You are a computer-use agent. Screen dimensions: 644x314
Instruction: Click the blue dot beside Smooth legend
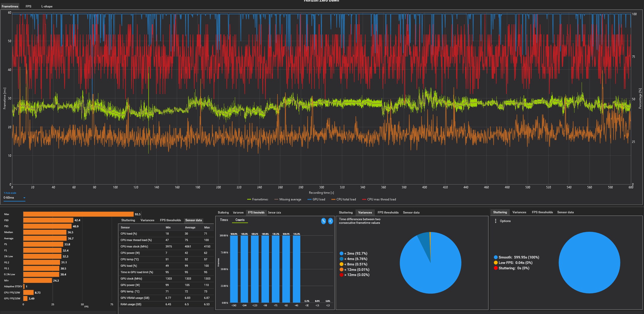coord(496,257)
